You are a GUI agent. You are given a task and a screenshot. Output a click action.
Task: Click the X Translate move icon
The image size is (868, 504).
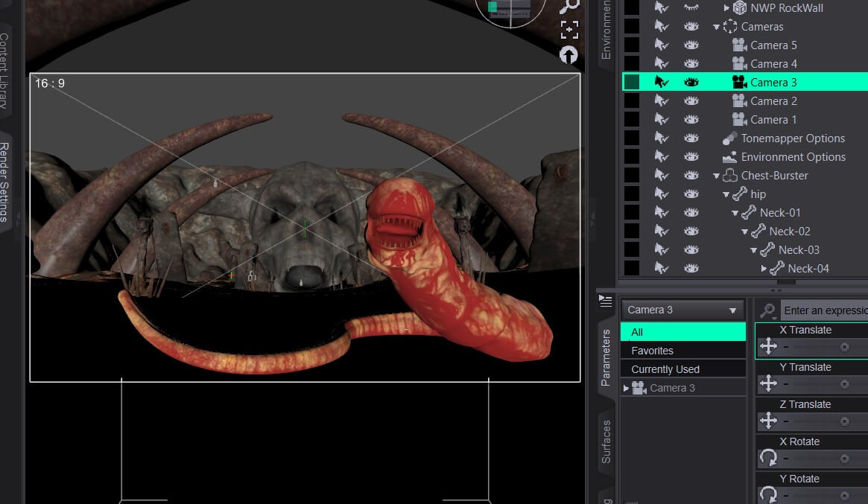click(768, 346)
